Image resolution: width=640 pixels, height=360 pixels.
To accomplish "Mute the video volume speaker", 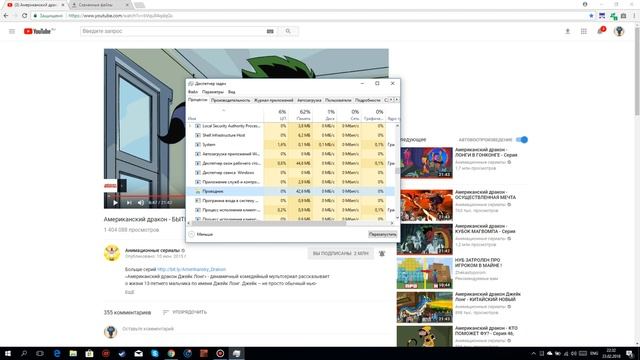I will pyautogui.click(x=141, y=202).
